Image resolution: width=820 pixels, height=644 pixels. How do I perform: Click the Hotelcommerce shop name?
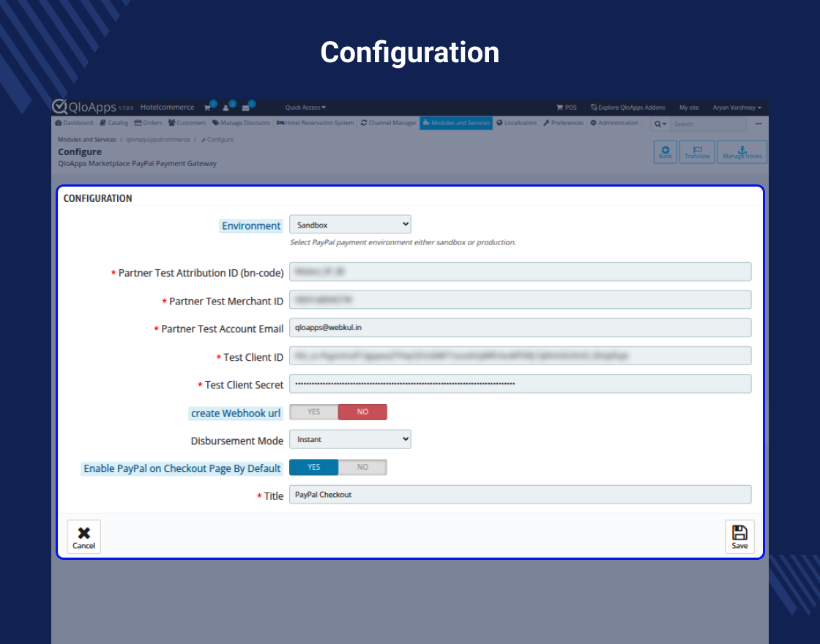(168, 107)
